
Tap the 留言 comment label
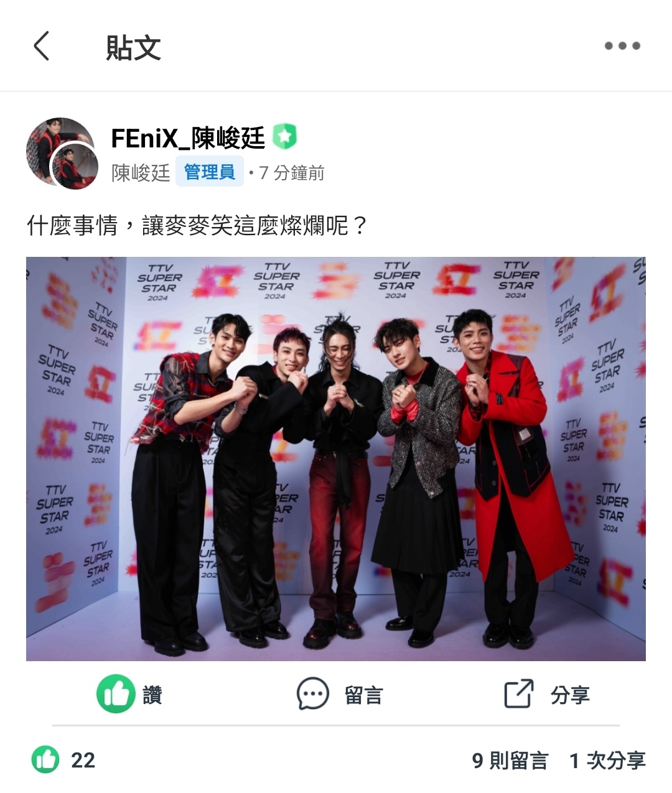(363, 695)
